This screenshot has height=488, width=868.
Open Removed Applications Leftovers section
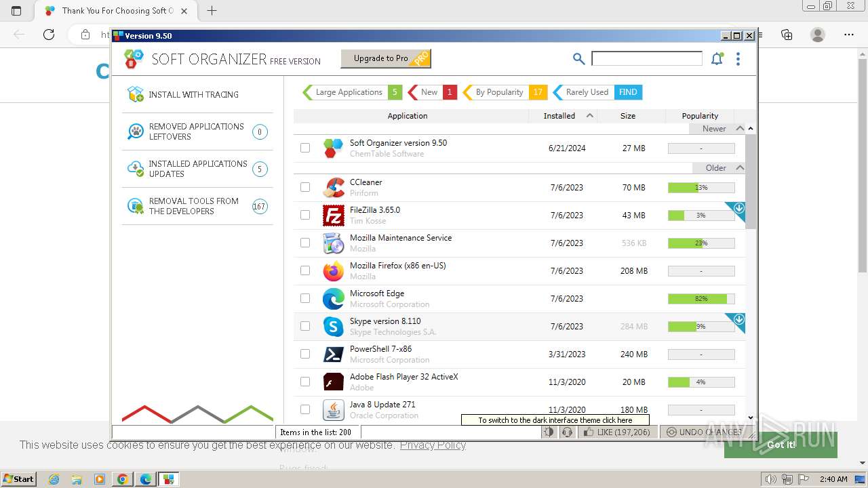click(197, 131)
